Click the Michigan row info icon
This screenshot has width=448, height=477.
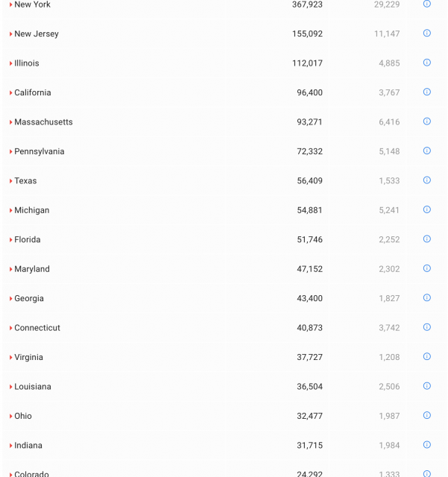(x=427, y=209)
